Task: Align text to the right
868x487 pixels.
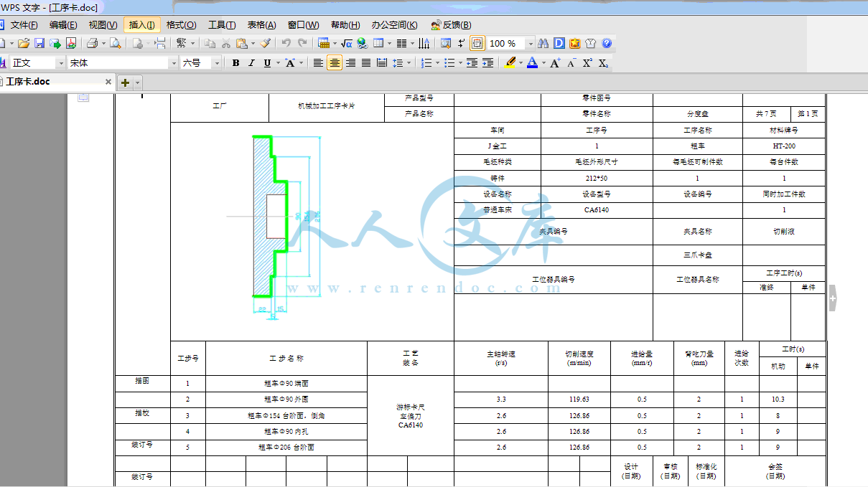Action: [350, 63]
